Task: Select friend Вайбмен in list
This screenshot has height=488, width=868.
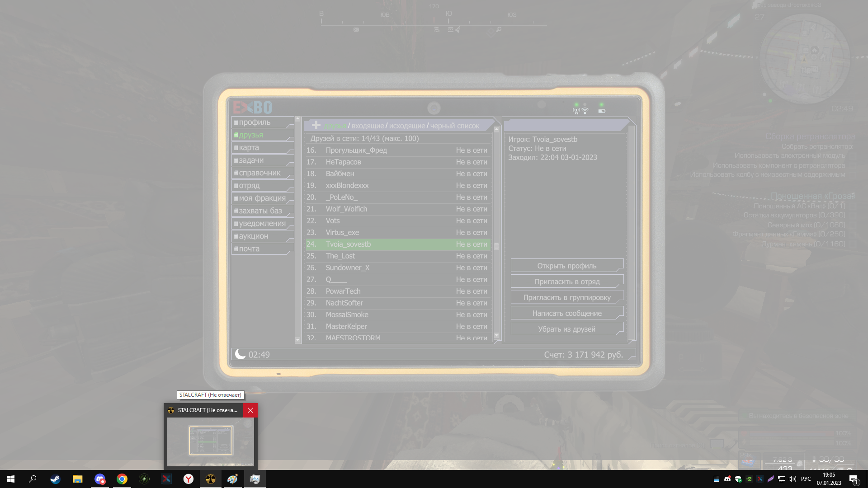Action: tap(398, 174)
